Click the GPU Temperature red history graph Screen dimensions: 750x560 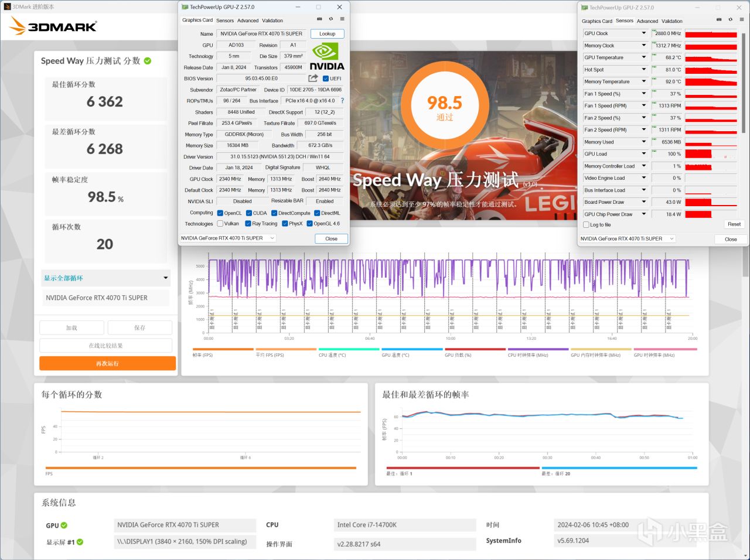pos(711,58)
